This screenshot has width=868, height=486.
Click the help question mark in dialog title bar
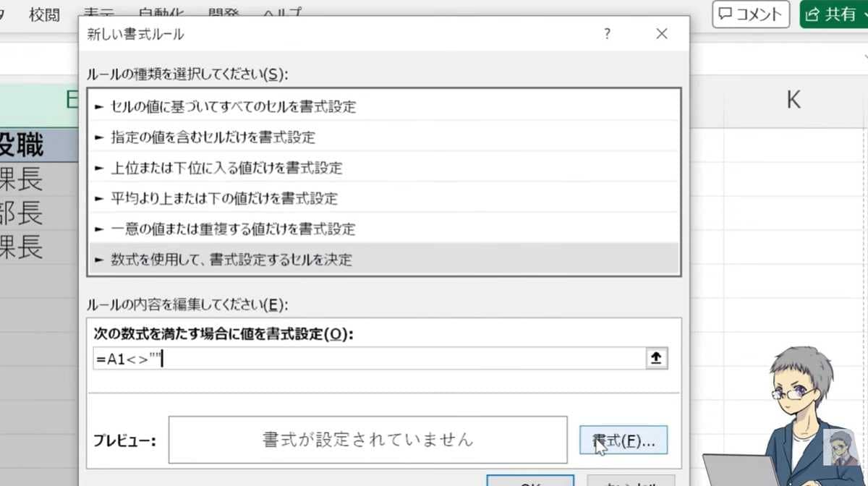click(607, 33)
